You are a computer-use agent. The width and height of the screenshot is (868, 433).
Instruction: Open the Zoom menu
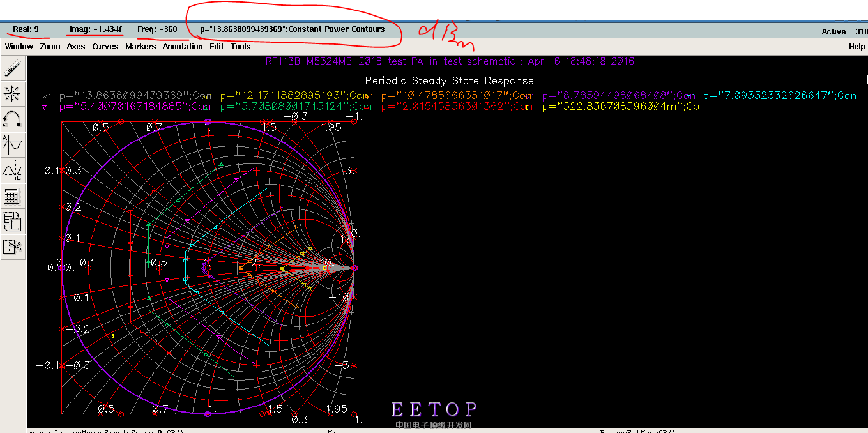(x=50, y=47)
